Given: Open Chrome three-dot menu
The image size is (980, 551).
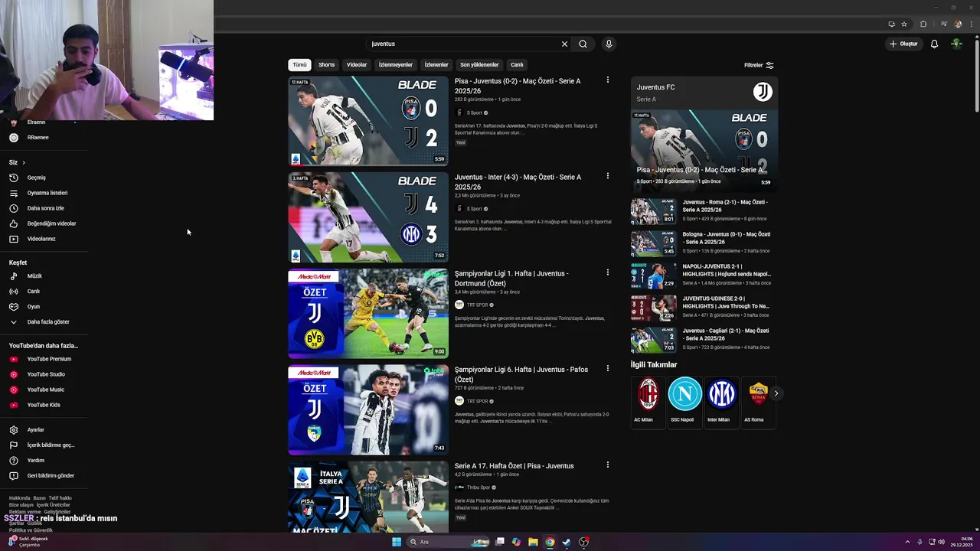Looking at the screenshot, I should [x=971, y=24].
